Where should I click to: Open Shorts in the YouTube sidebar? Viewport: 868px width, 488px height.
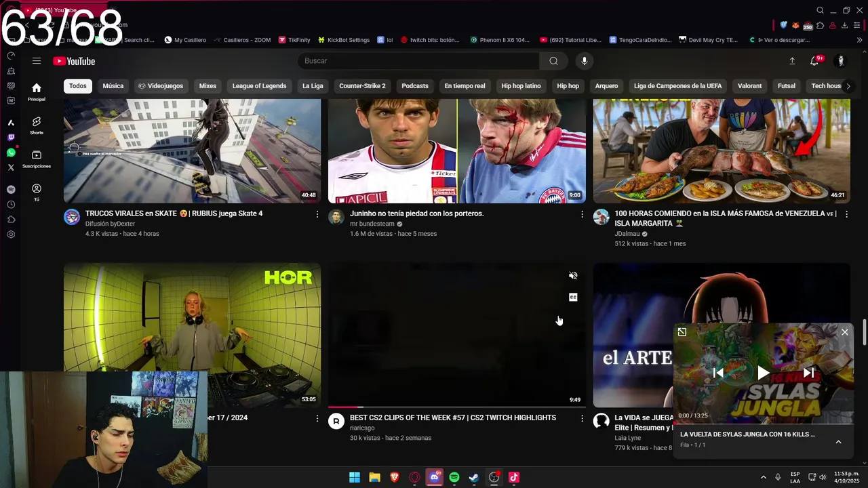(37, 125)
